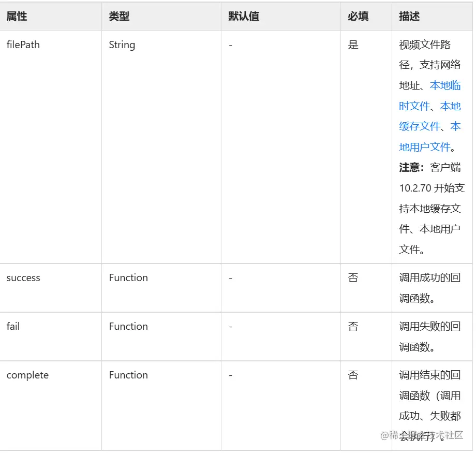The width and height of the screenshot is (476, 453).
Task: Click 否 in the complete row
Action: (x=353, y=375)
